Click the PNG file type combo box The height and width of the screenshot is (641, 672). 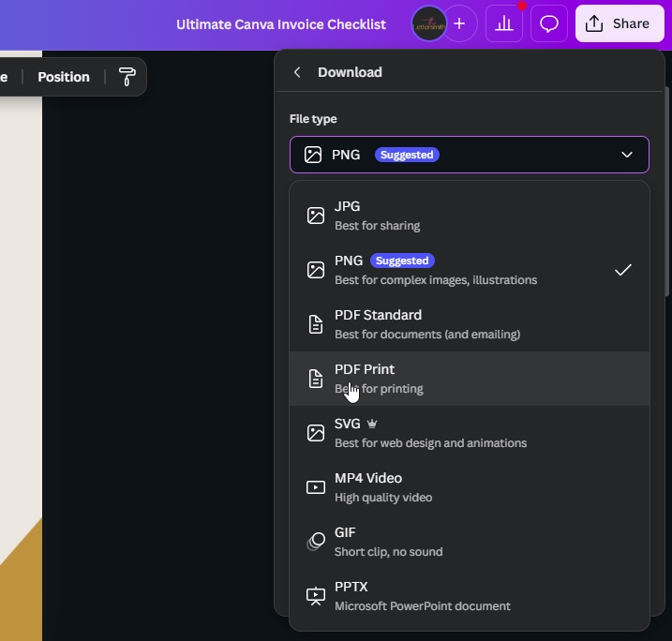469,155
